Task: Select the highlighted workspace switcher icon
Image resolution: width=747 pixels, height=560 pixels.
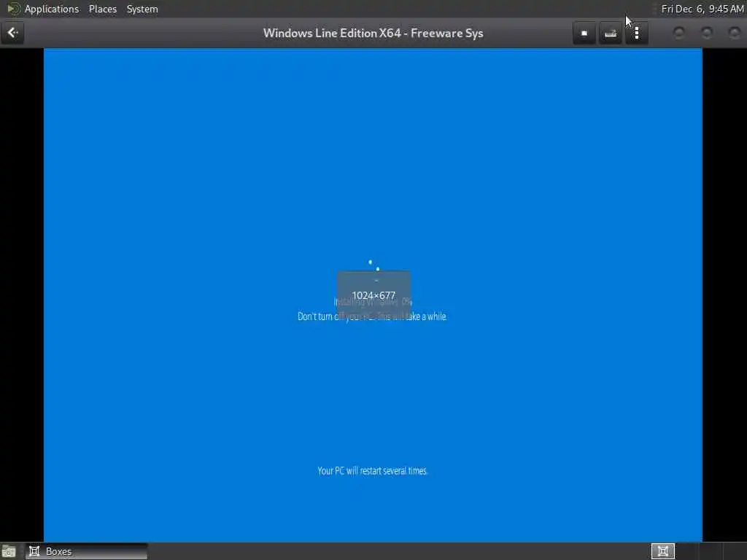Action: click(662, 551)
